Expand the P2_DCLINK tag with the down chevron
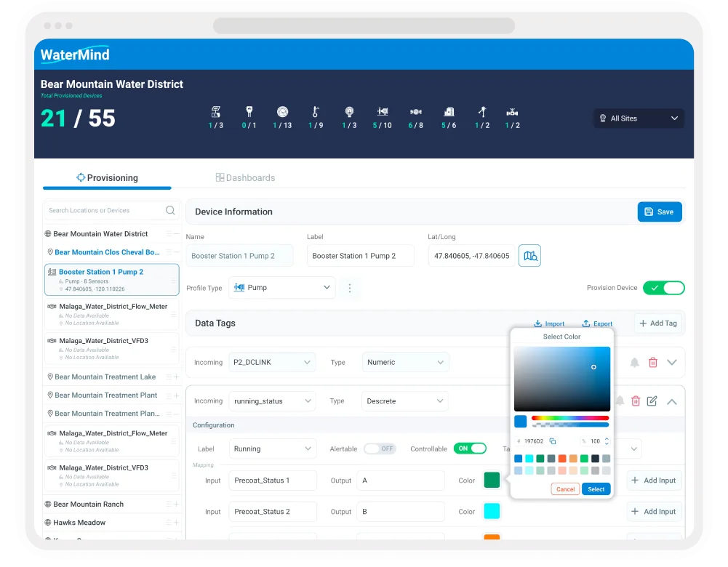 point(672,363)
